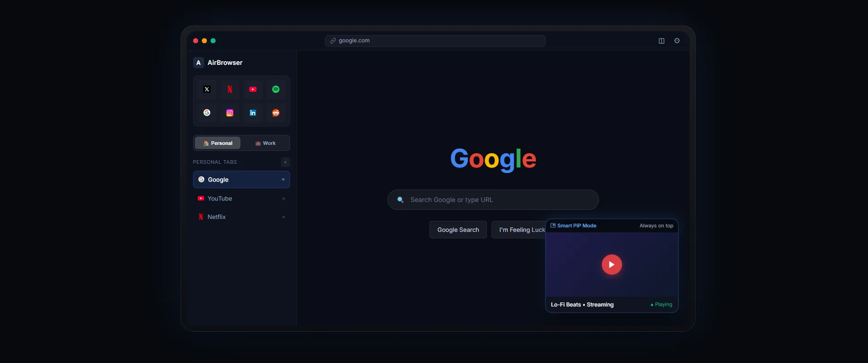Open the X shortcut in the sidebar grid
868x363 pixels.
click(207, 89)
